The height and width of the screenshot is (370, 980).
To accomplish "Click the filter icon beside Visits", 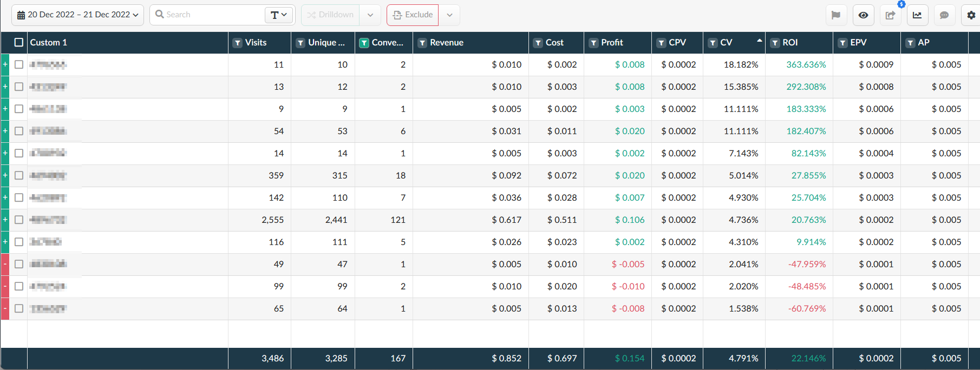I will 238,43.
